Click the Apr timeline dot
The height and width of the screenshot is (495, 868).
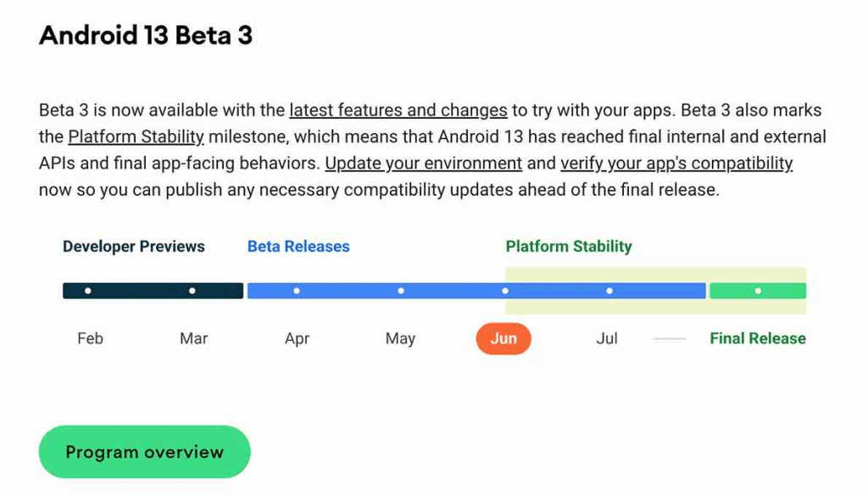[x=297, y=291]
